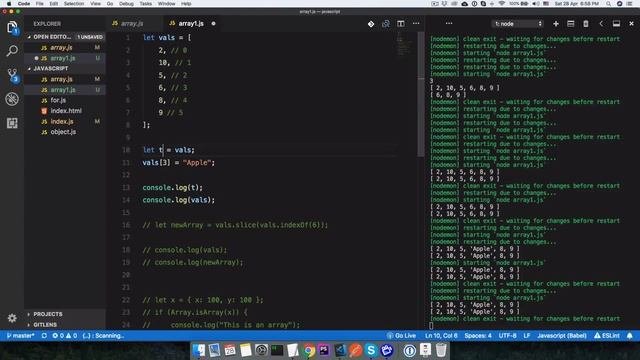Open the Tasks menu in the menu bar

(x=145, y=4)
